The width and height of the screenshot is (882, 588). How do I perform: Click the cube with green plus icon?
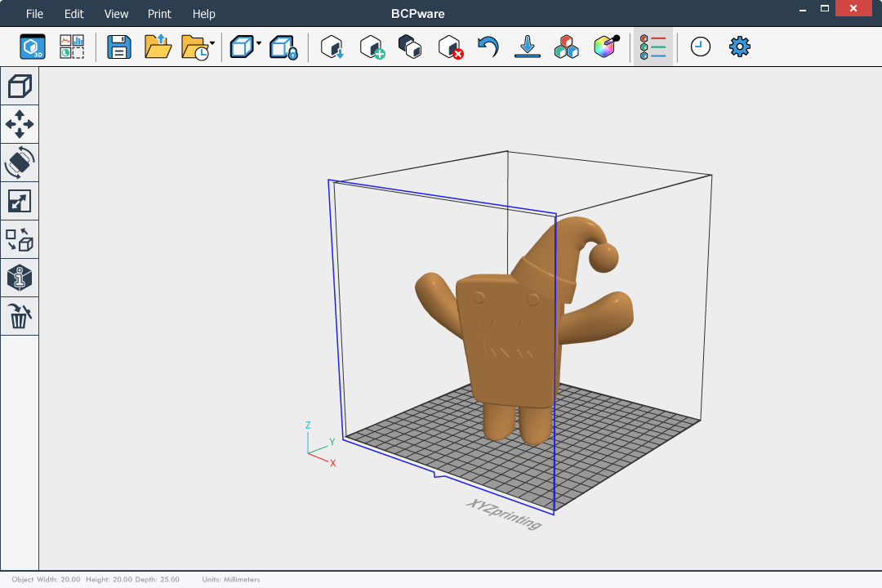[372, 47]
